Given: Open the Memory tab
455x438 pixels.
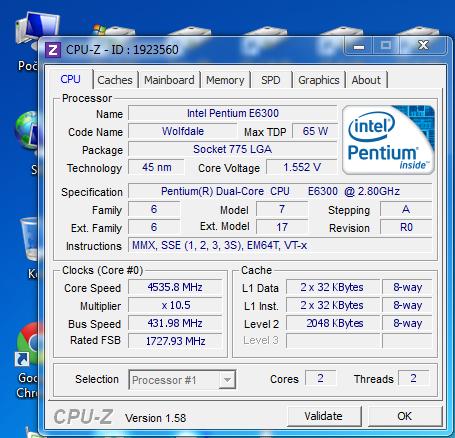Looking at the screenshot, I should [225, 80].
